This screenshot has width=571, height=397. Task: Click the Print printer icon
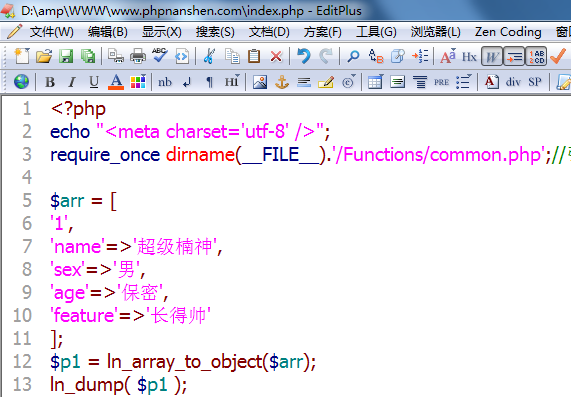tap(138, 56)
